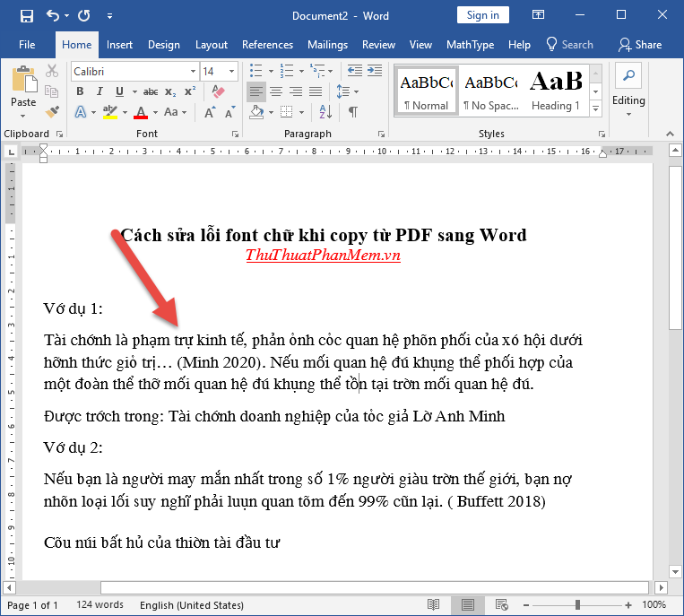The height and width of the screenshot is (616, 684).
Task: Apply borders to selection
Action: (x=287, y=112)
